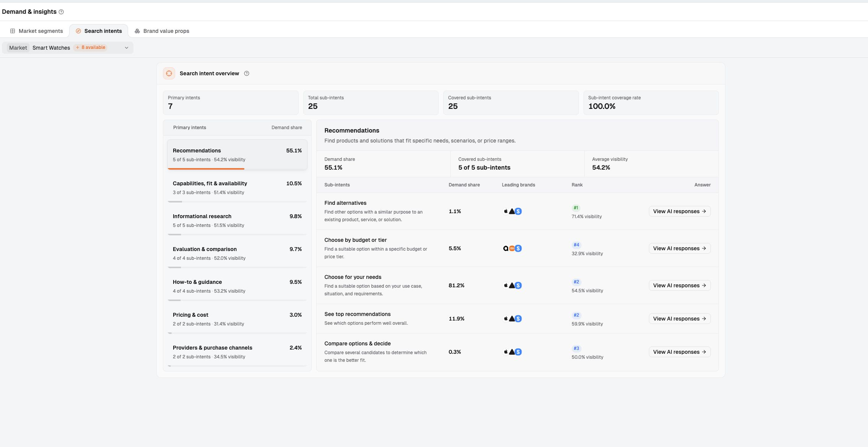The image size is (868, 447).
Task: Click the Compare options & decide title
Action: pyautogui.click(x=358, y=343)
